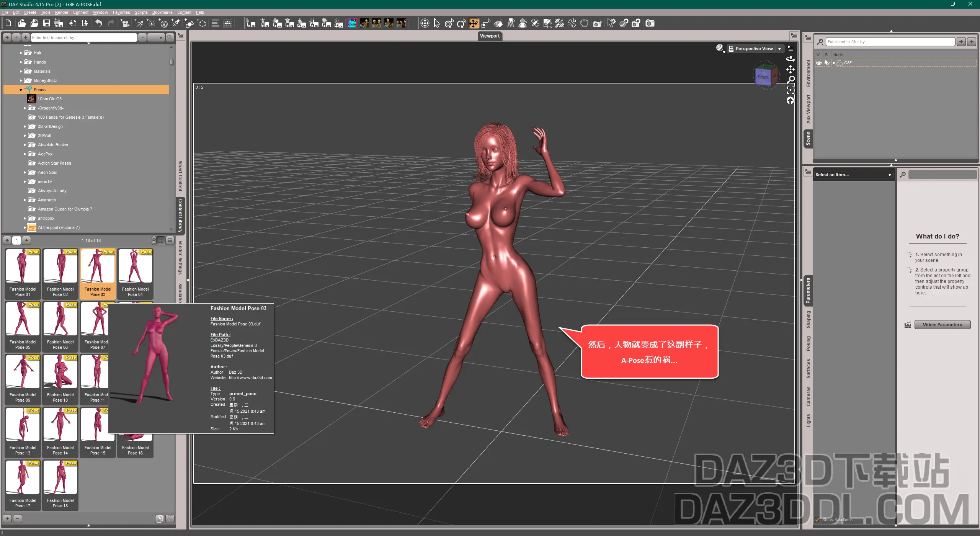Switch to Render Settings tab

tap(180, 258)
